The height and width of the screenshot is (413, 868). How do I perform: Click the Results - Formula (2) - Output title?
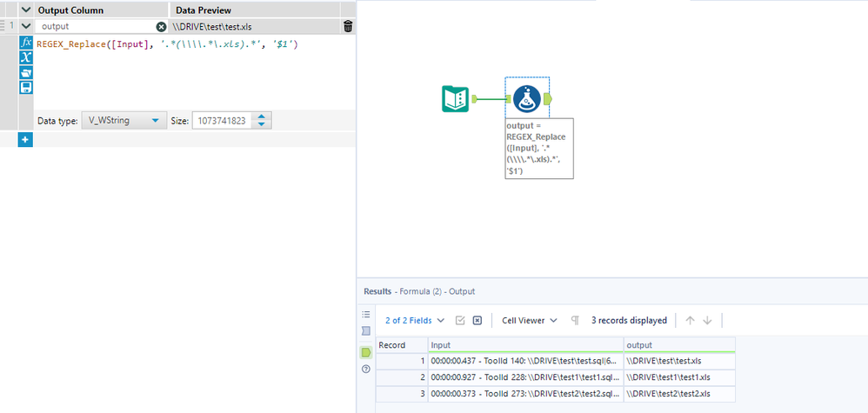coord(419,291)
